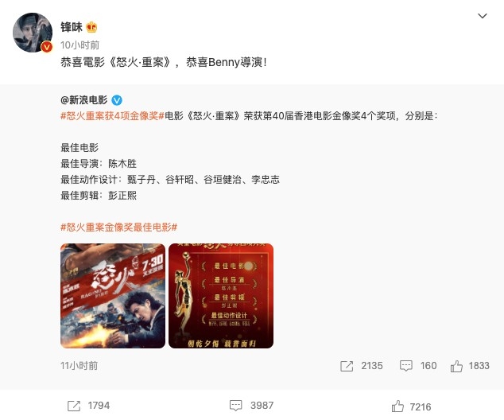Open 锋味 profile avatar

point(33,33)
